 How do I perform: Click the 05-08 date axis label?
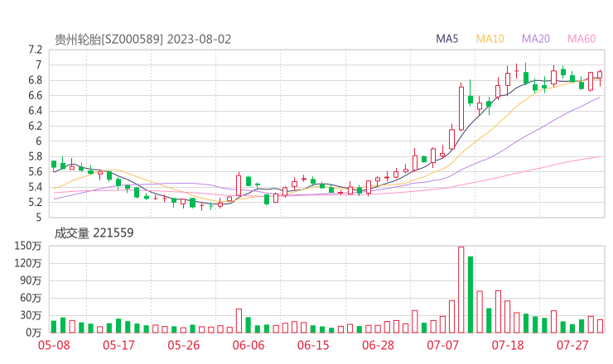click(x=54, y=345)
